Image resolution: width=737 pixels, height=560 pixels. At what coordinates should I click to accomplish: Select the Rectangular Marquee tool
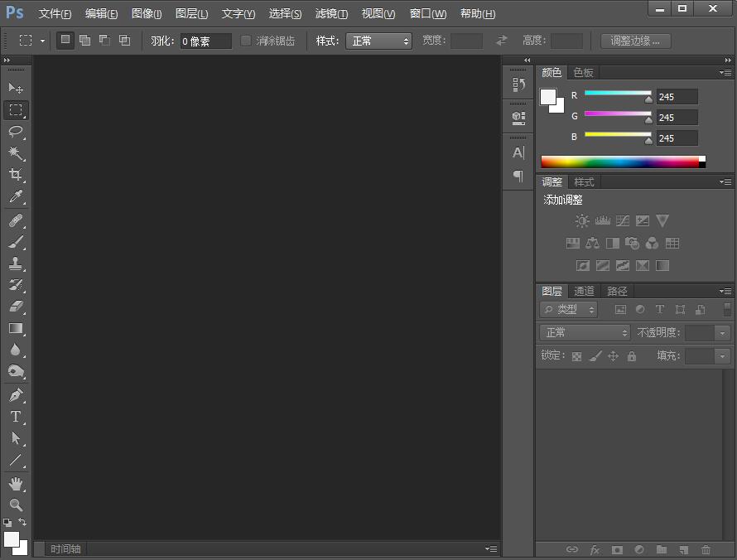tap(16, 110)
